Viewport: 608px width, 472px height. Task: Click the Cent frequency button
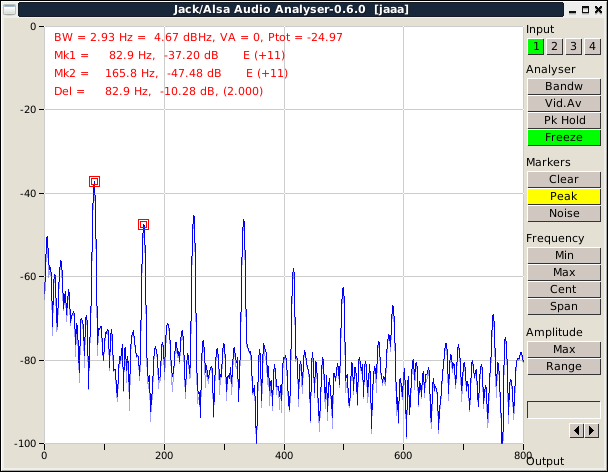click(563, 289)
